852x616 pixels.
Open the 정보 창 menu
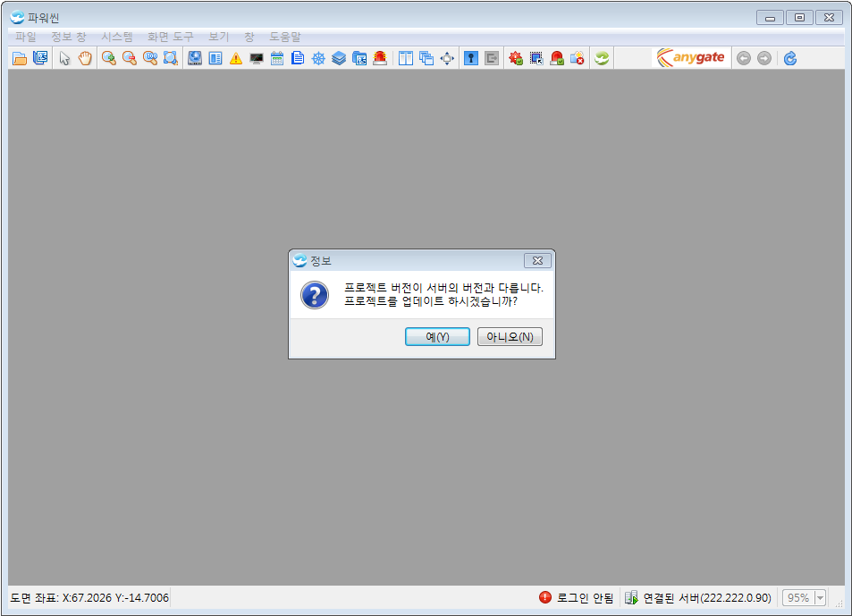[x=69, y=37]
